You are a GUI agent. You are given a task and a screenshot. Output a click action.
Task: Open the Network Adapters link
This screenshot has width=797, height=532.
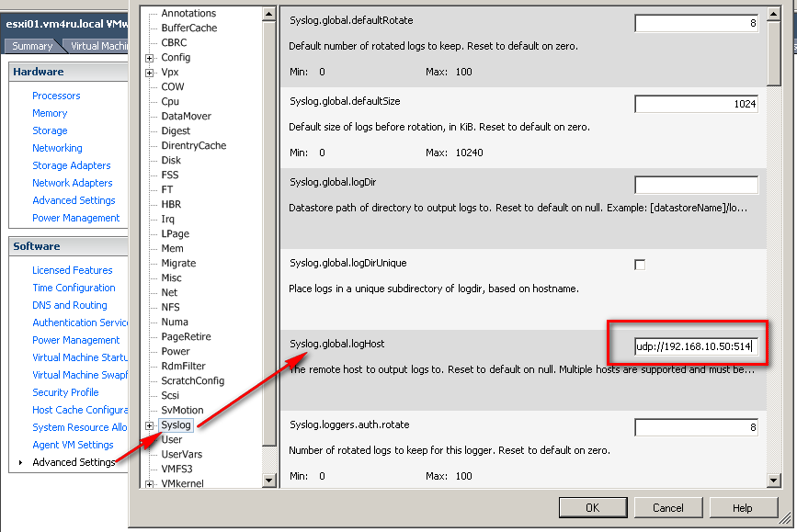pos(73,183)
